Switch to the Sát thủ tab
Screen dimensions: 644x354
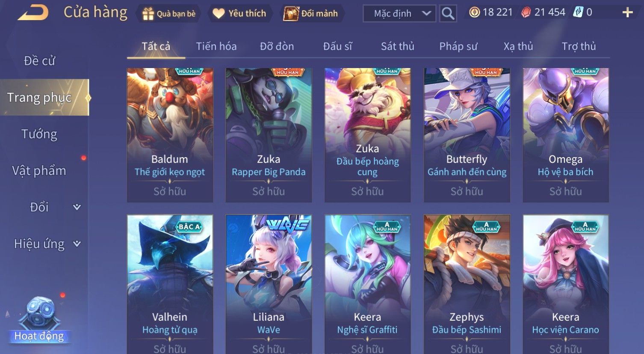[398, 46]
